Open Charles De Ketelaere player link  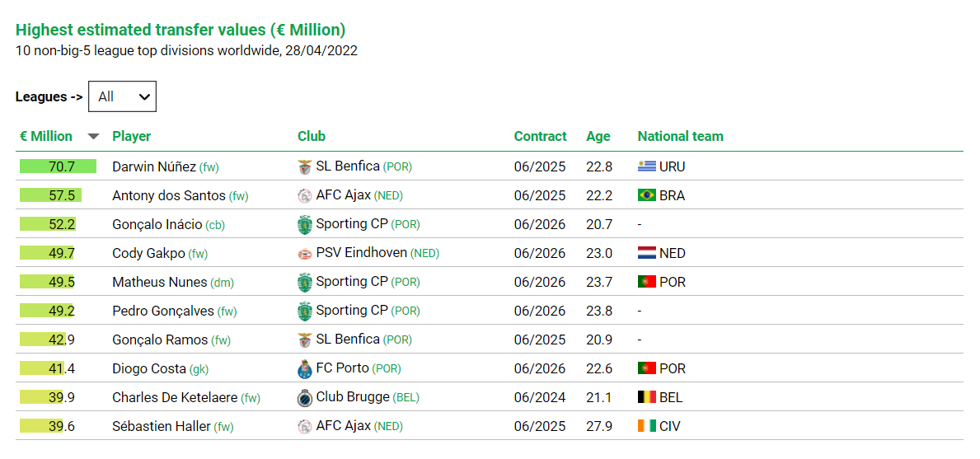pos(176,397)
